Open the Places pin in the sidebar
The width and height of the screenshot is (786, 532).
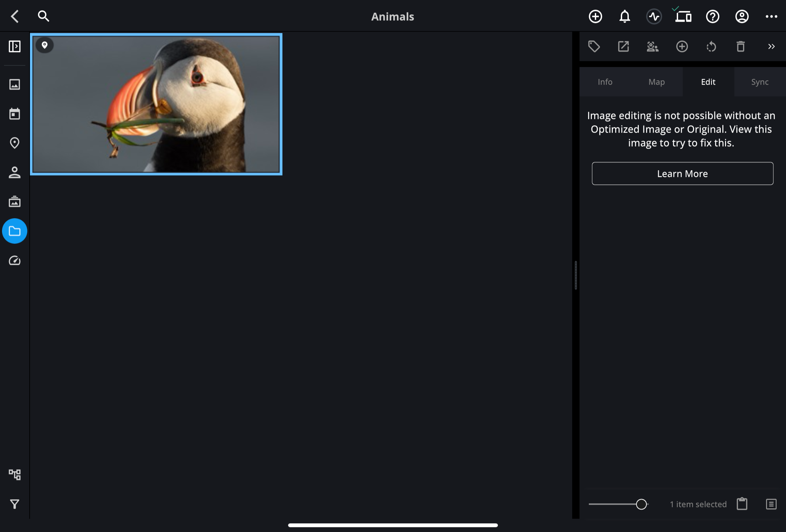(15, 143)
